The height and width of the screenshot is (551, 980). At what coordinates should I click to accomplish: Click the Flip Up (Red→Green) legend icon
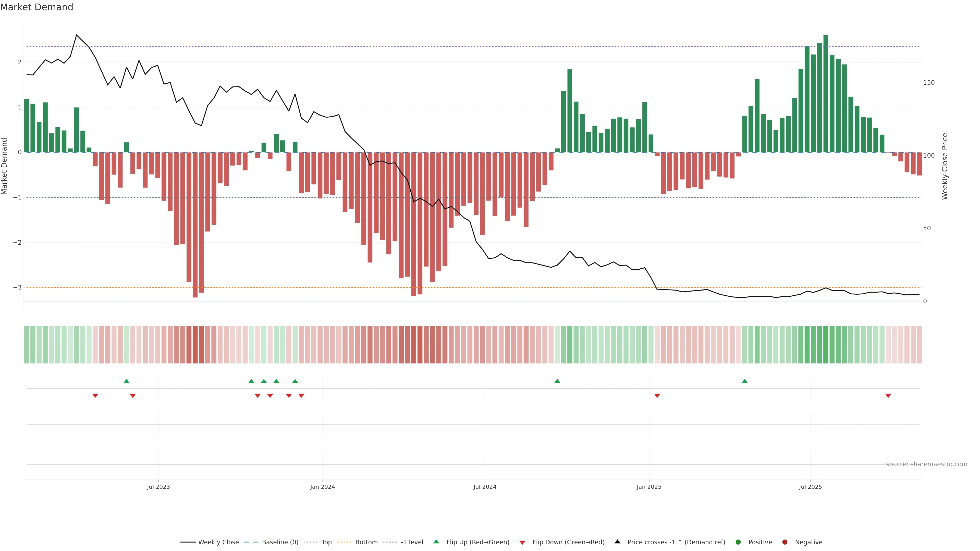click(x=436, y=542)
